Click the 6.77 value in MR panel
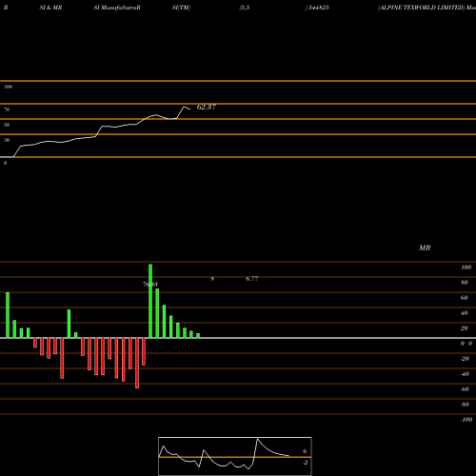This screenshot has height=476, width=476. [x=252, y=279]
